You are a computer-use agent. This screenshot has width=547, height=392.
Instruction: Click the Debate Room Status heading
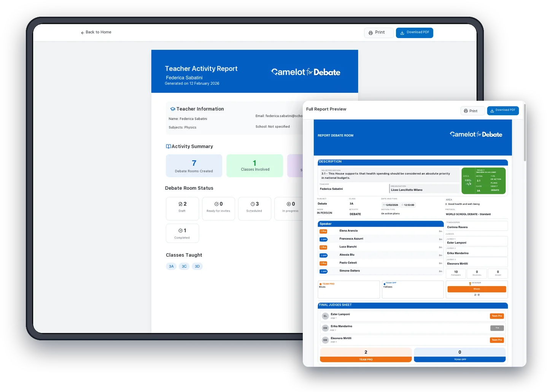(x=189, y=188)
